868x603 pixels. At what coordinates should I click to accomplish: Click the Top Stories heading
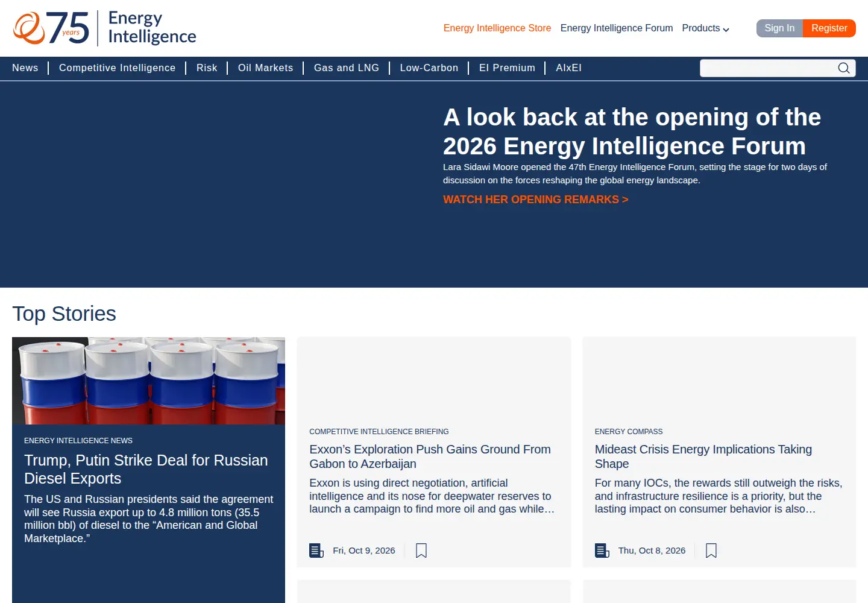pos(64,314)
